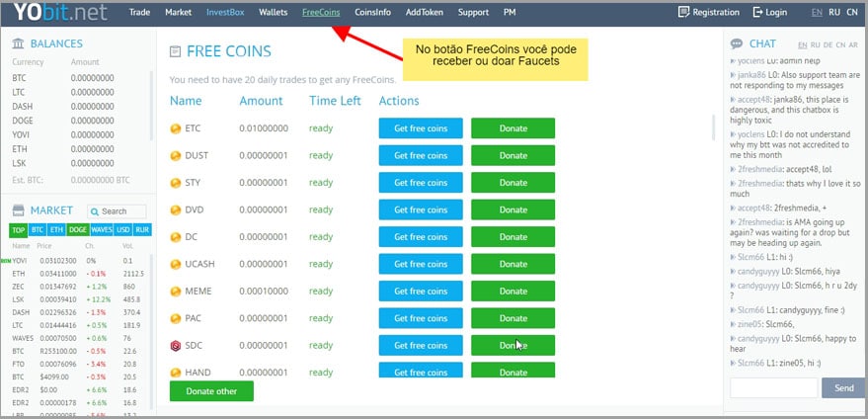
Task: Open the Market menu item
Action: pyautogui.click(x=179, y=12)
